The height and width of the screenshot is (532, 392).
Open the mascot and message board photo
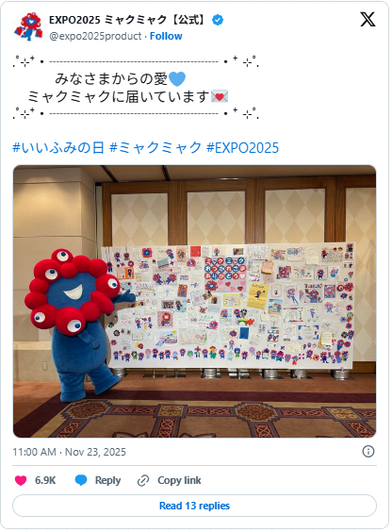tap(194, 301)
